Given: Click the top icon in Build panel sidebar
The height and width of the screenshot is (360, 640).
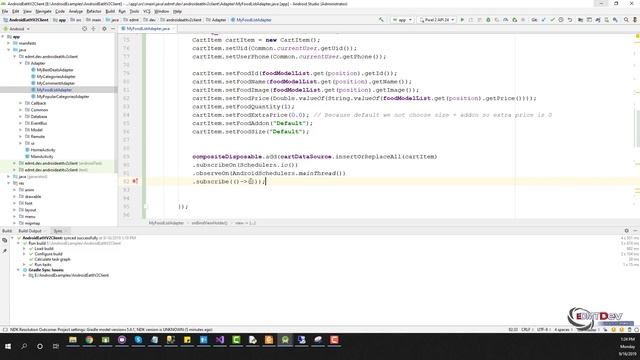Looking at the screenshot, I should (x=5, y=240).
